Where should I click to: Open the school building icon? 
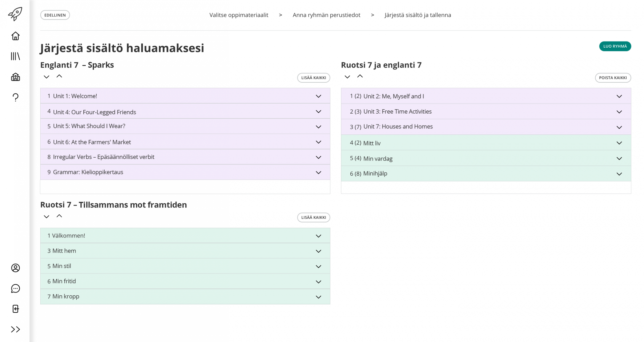click(x=15, y=77)
